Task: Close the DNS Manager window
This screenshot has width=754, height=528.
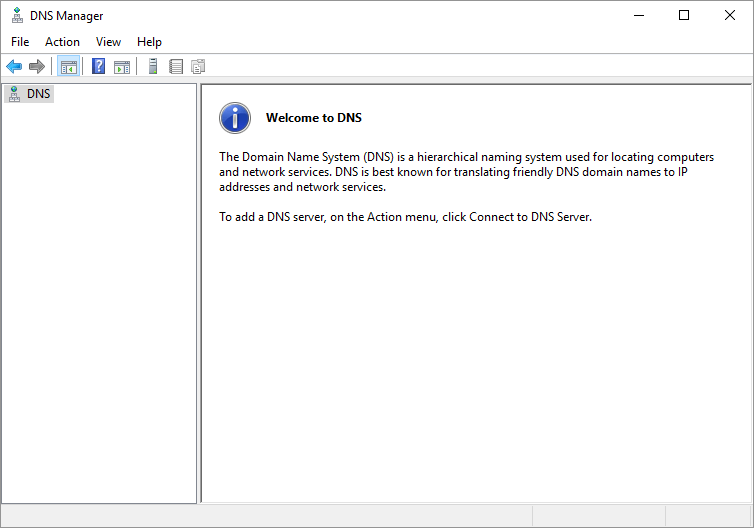Action: coord(729,15)
